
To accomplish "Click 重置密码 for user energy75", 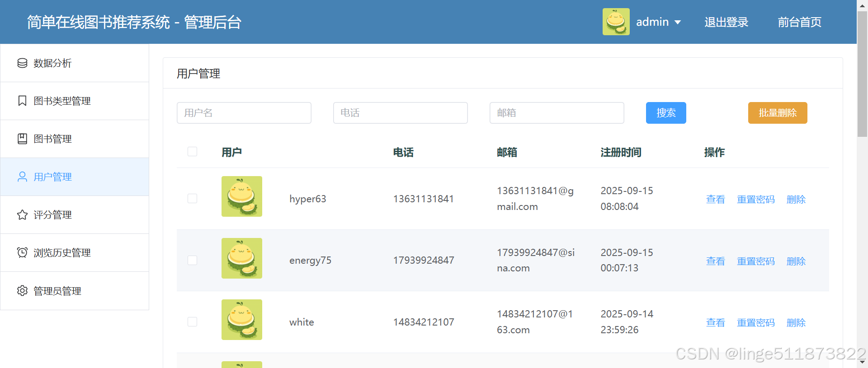I will click(x=756, y=261).
